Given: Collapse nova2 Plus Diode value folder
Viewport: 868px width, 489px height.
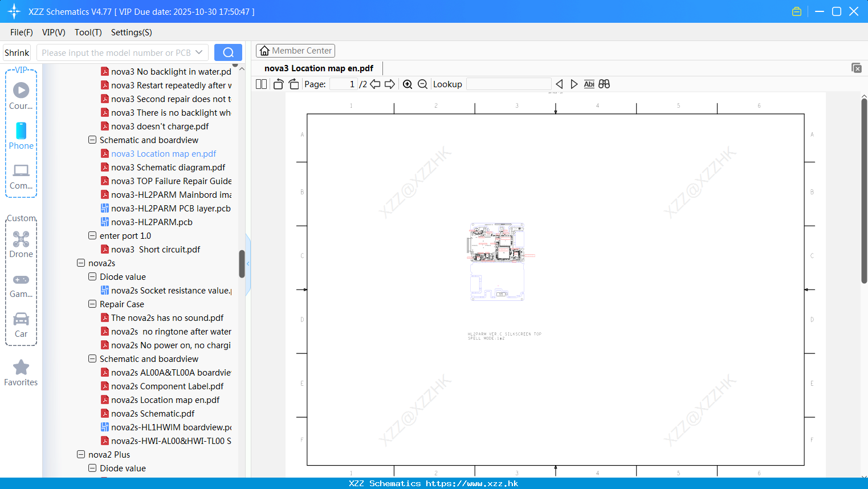Looking at the screenshot, I should (92, 468).
